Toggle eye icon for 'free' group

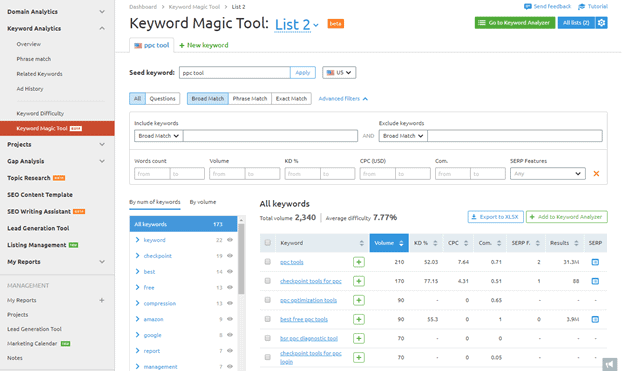click(x=230, y=287)
